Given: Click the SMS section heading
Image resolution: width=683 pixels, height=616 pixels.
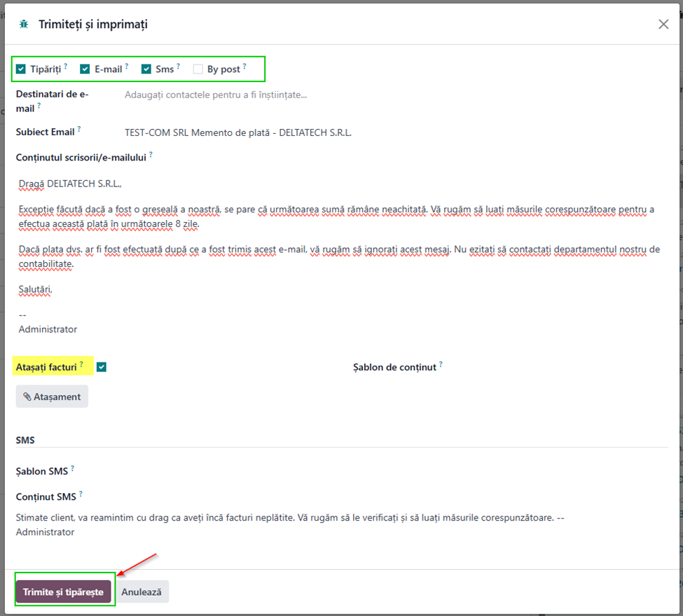Looking at the screenshot, I should click(x=25, y=440).
